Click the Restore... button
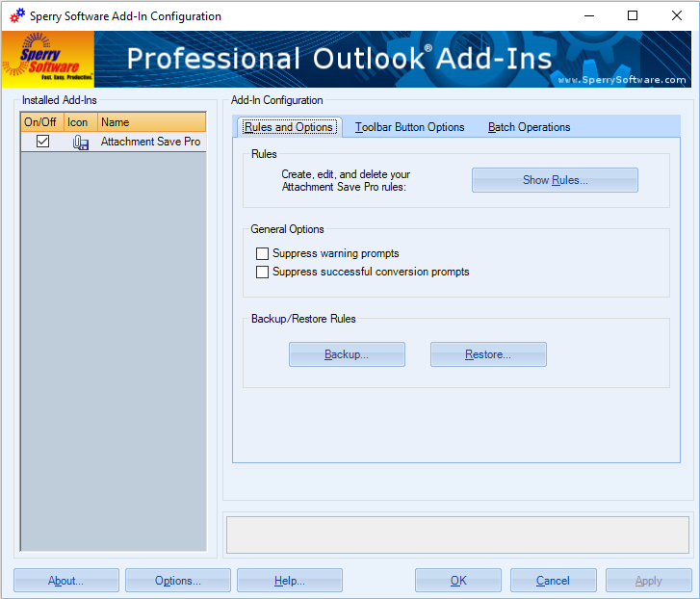The image size is (700, 599). pos(488,354)
